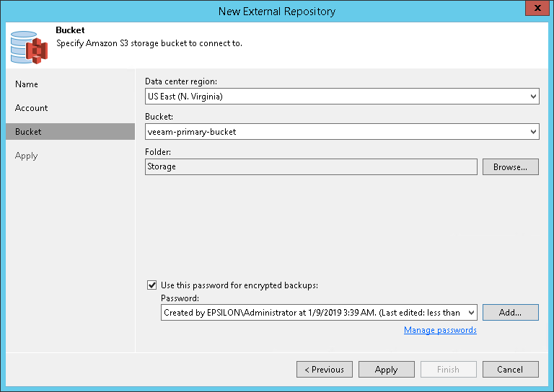This screenshot has height=392, width=554.
Task: Cancel the repository wizard
Action: coord(510,370)
